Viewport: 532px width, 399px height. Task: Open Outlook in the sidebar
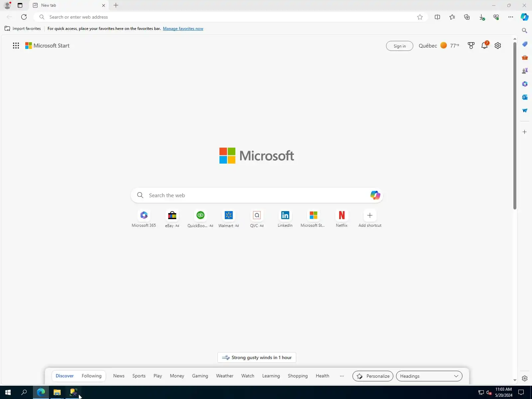point(525,97)
